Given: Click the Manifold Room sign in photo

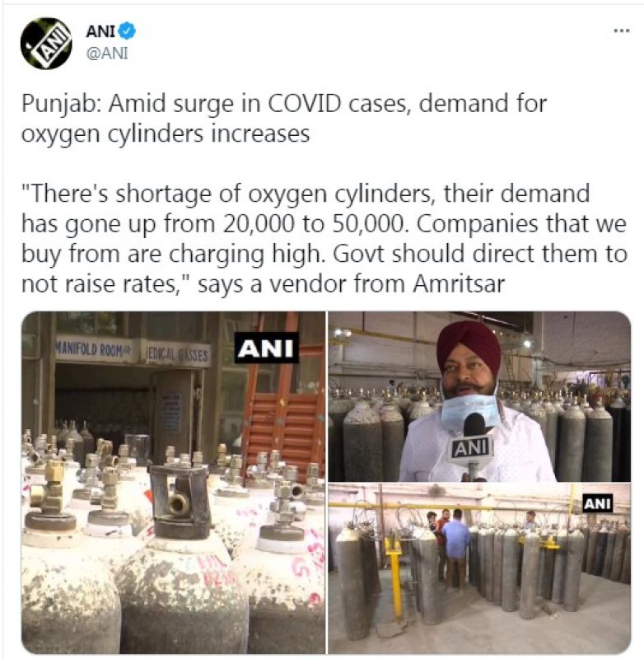Looking at the screenshot, I should (x=94, y=349).
